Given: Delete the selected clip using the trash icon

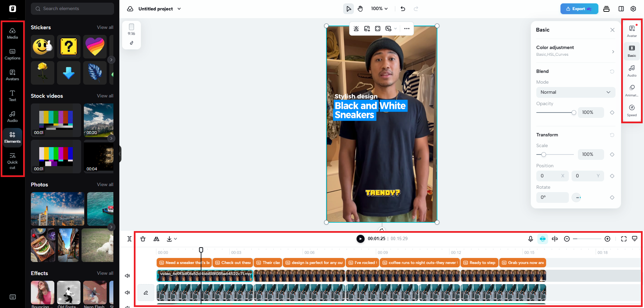Looking at the screenshot, I should (x=143, y=239).
